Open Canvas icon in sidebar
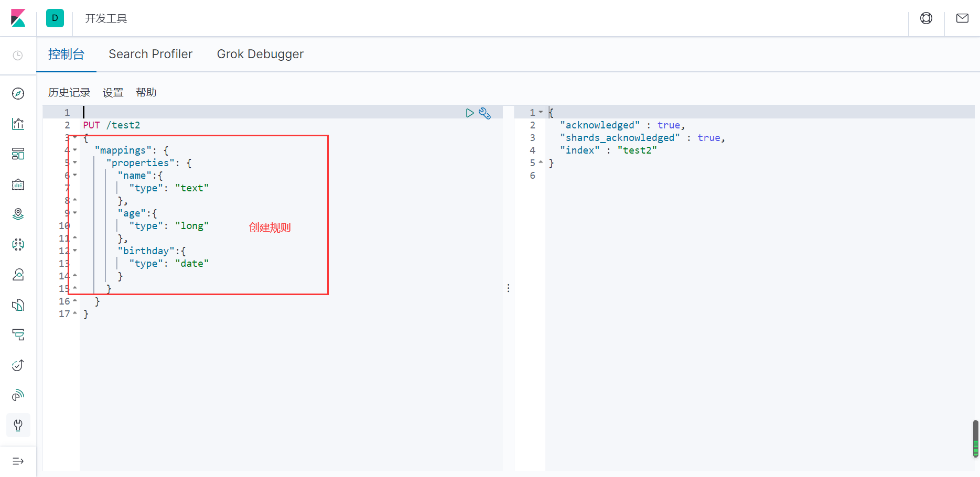 pos(18,184)
